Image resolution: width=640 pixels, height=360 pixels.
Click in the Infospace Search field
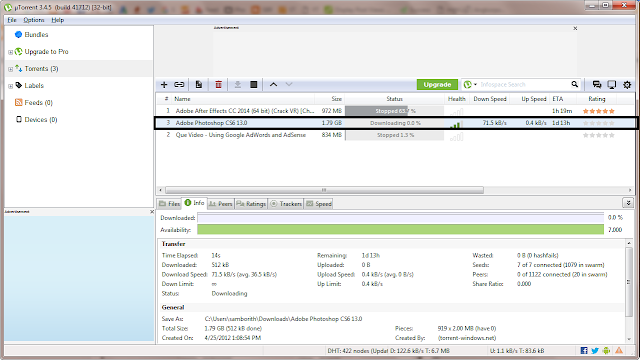coord(524,84)
